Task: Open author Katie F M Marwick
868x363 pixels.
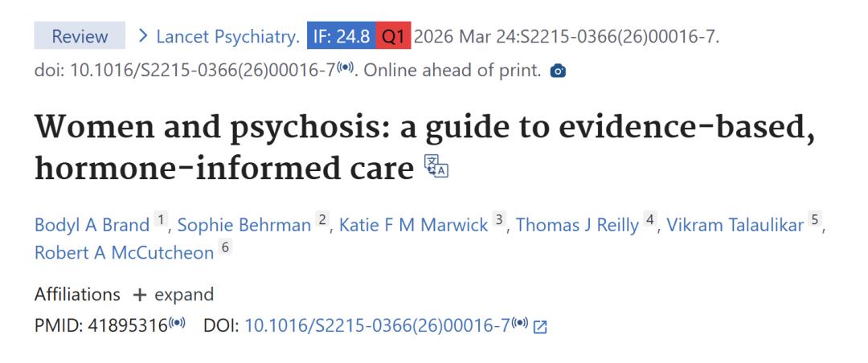Action: 413,225
